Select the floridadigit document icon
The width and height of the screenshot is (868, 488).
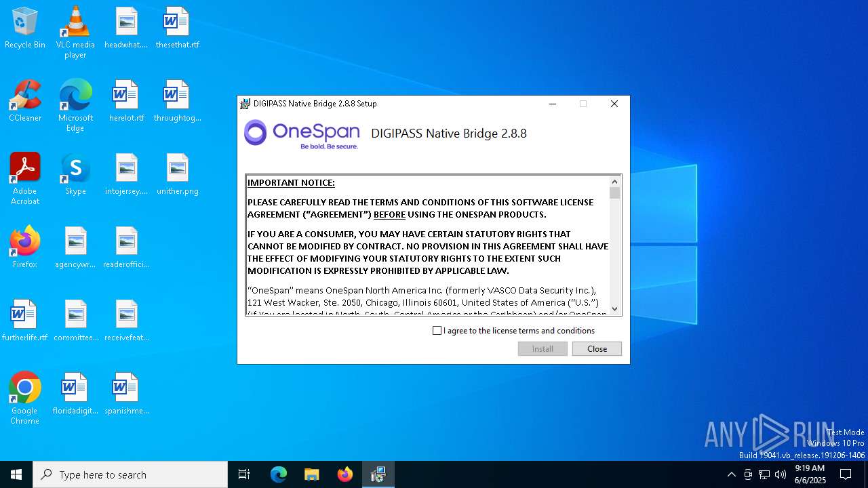point(75,394)
